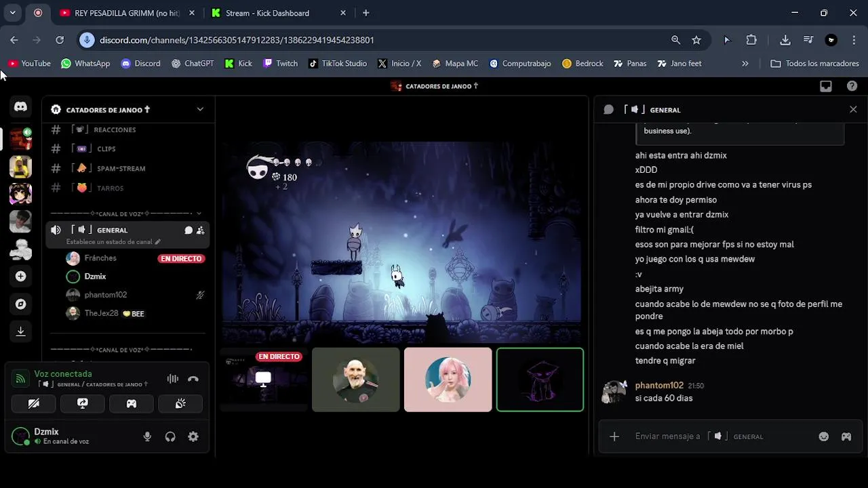868x488 pixels.
Task: Select TheJex28 in voice list
Action: [x=134, y=313]
